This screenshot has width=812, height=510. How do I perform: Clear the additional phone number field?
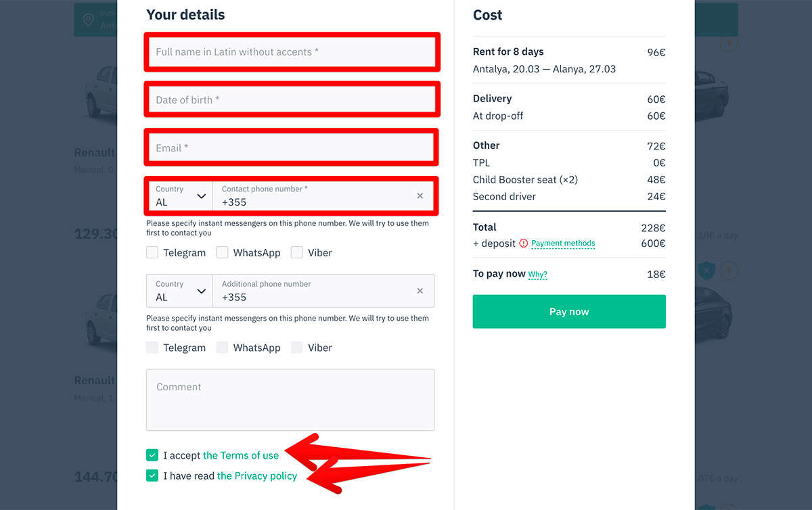coord(420,291)
